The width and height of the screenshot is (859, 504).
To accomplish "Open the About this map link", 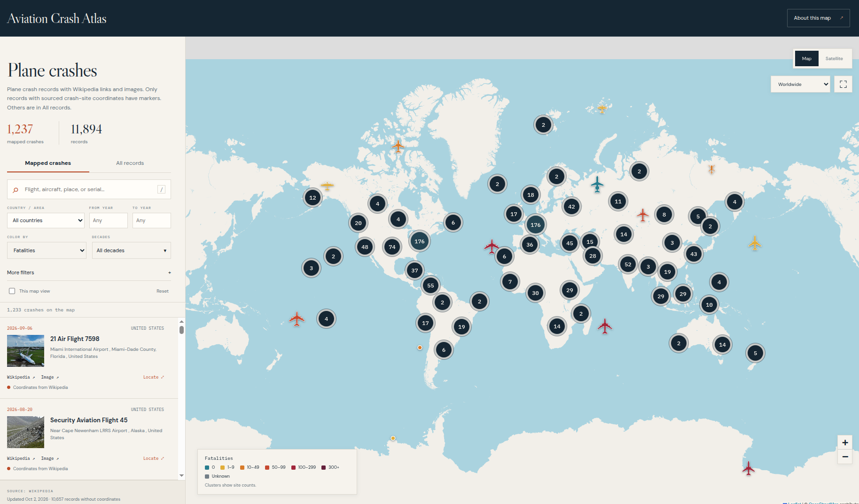I will [818, 18].
